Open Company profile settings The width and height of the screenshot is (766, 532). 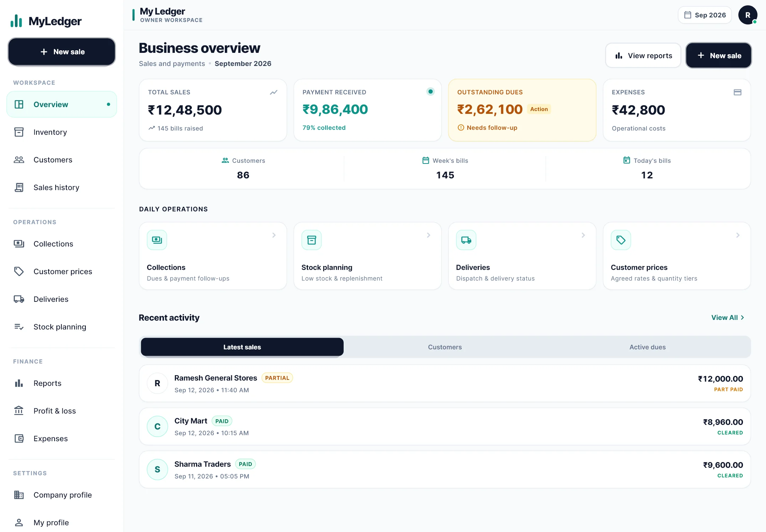(x=61, y=495)
